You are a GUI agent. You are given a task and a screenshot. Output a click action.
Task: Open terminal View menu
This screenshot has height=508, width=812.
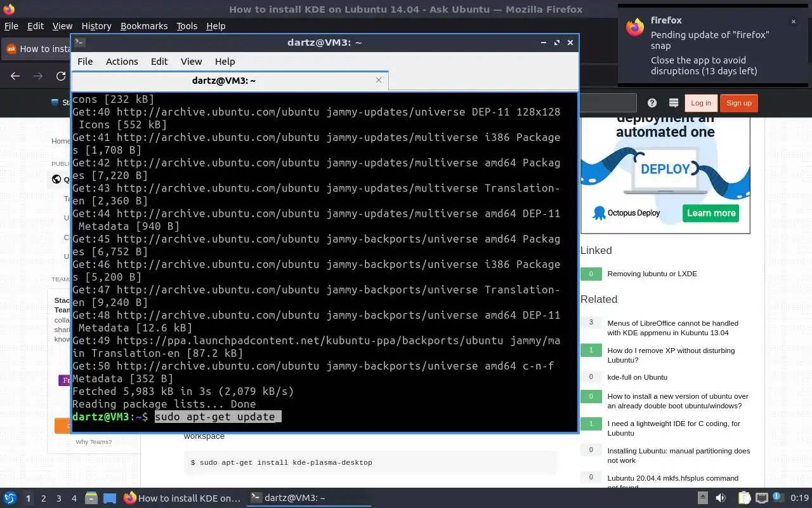click(x=191, y=62)
